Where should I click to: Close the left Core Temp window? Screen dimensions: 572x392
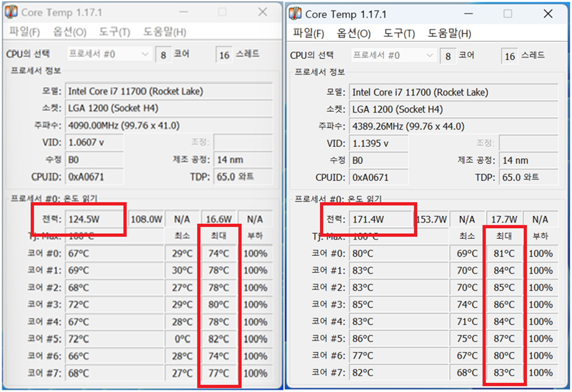(x=262, y=12)
